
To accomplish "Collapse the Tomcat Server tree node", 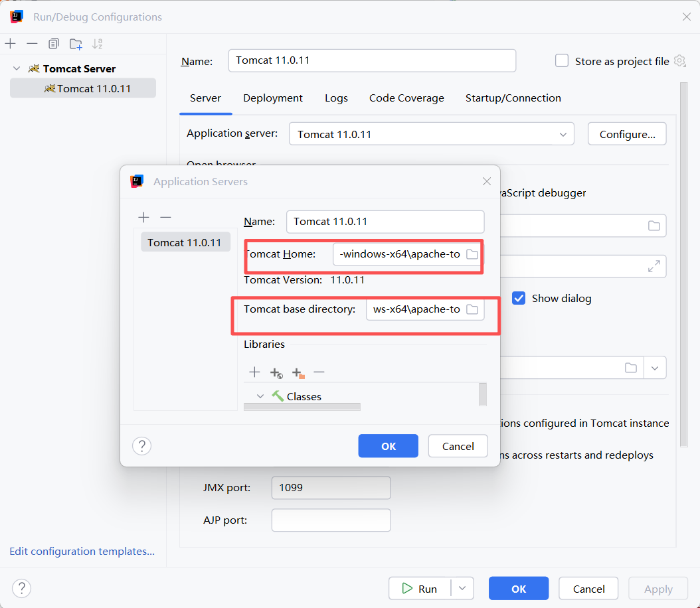I will [17, 68].
